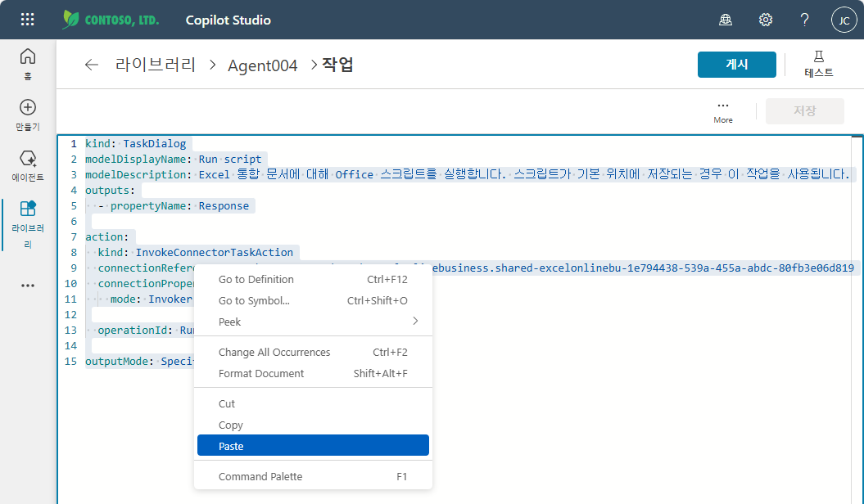Expand the Peek submenu

click(x=313, y=322)
